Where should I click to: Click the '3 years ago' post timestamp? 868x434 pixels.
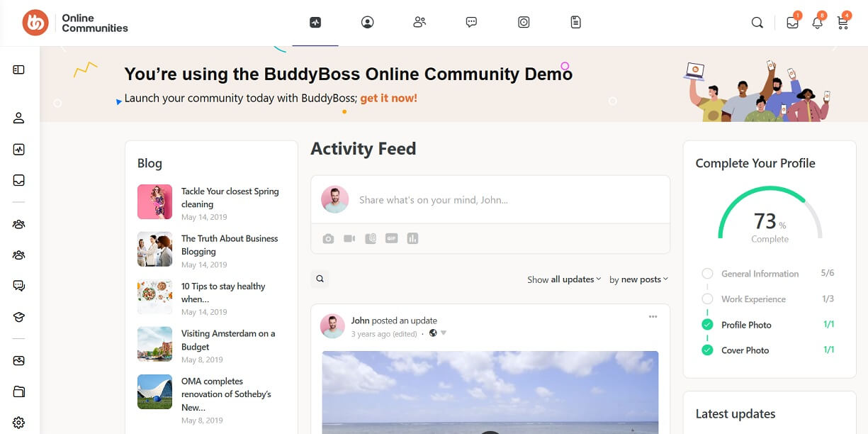(x=371, y=334)
